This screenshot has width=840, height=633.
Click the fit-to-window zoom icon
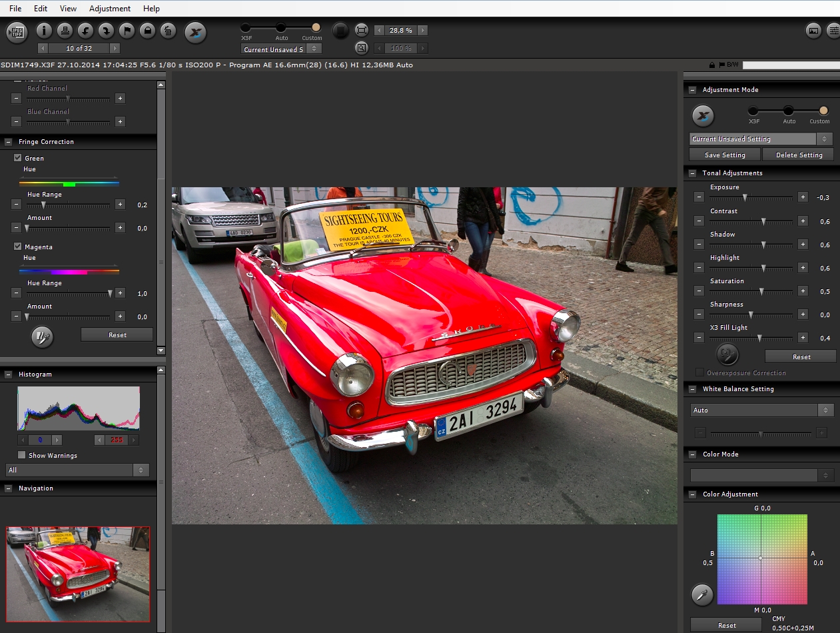click(x=362, y=30)
